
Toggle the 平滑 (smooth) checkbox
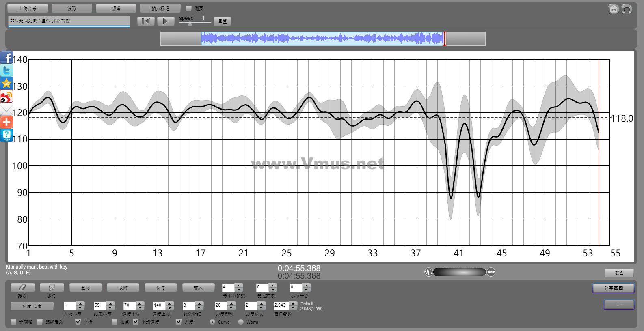[78, 322]
